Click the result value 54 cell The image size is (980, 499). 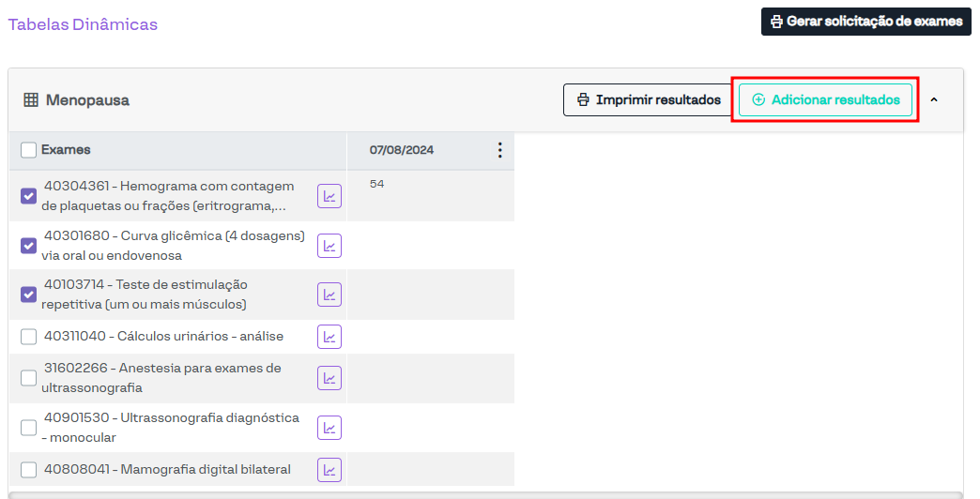coord(377,185)
